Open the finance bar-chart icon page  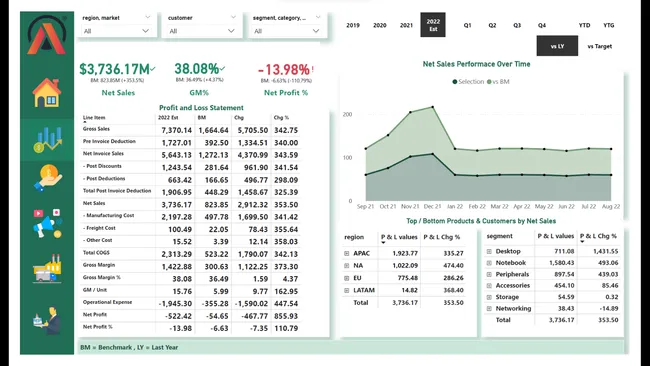(47, 139)
